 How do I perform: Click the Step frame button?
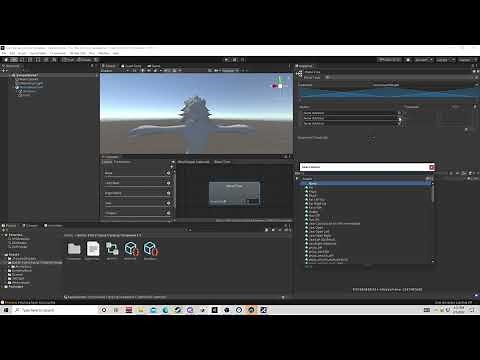[x=242, y=60]
